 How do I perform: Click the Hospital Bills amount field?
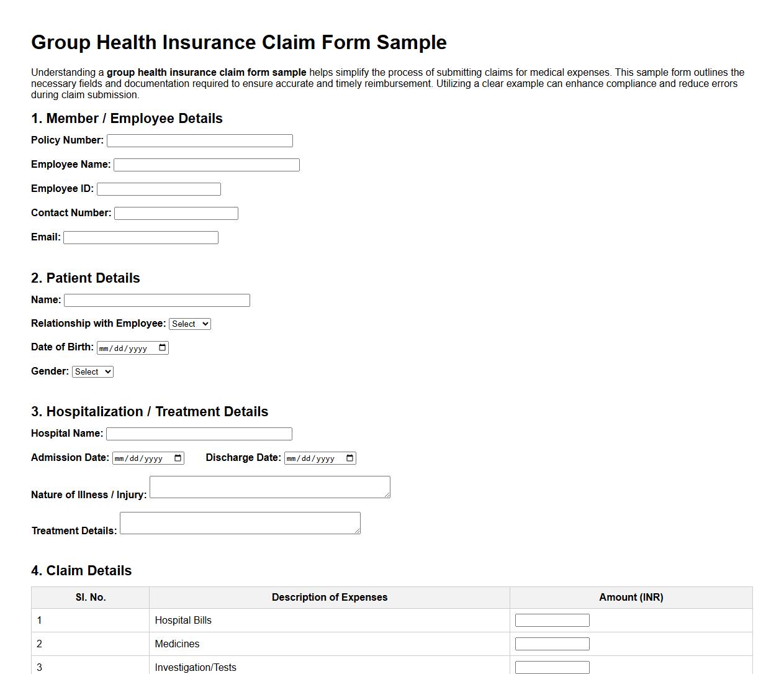pos(551,619)
